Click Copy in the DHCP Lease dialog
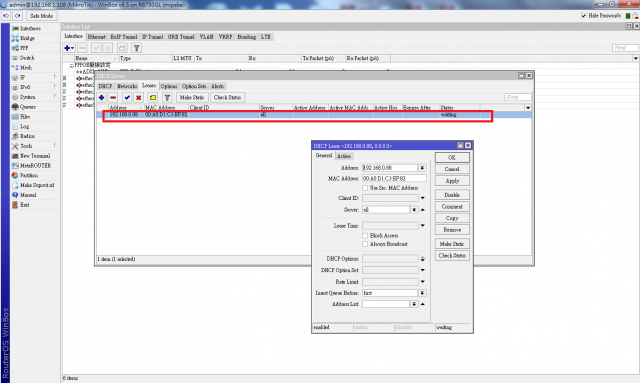Screen dimensions: 640x383 (x=452, y=218)
